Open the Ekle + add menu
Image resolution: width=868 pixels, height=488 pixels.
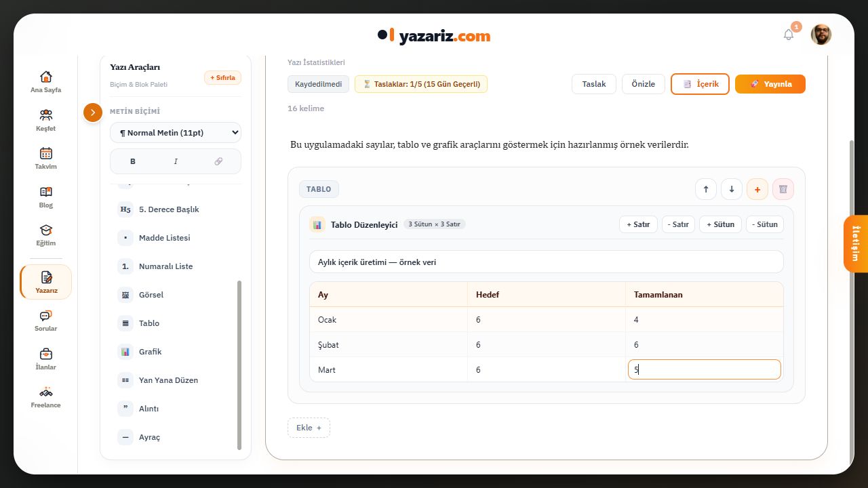point(309,428)
